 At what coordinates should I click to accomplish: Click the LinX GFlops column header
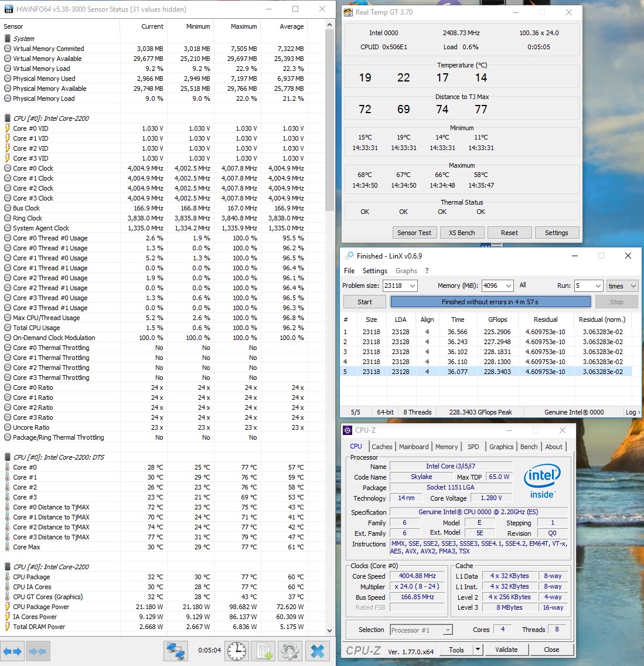pos(498,320)
